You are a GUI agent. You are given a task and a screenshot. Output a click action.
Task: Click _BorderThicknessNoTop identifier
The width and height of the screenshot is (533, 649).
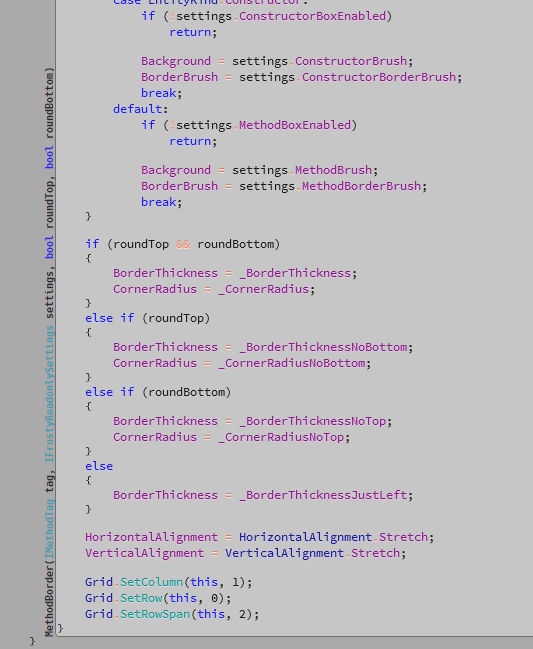tap(312, 421)
